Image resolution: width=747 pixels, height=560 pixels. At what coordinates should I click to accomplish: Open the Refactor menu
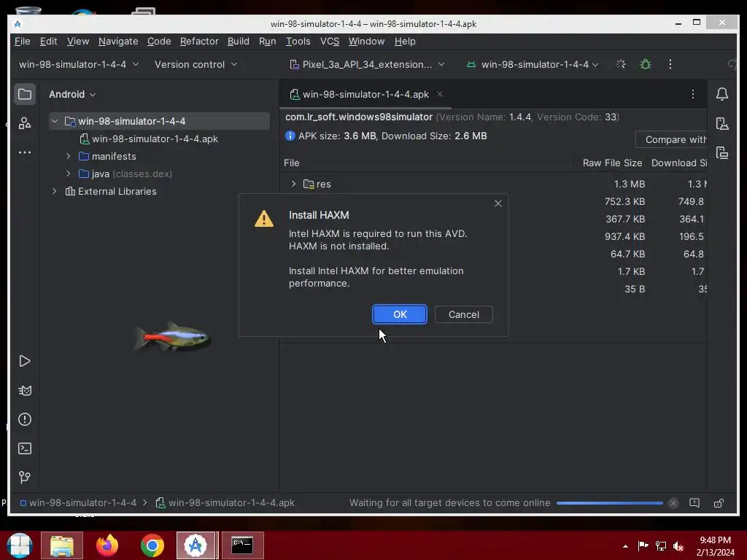point(199,42)
